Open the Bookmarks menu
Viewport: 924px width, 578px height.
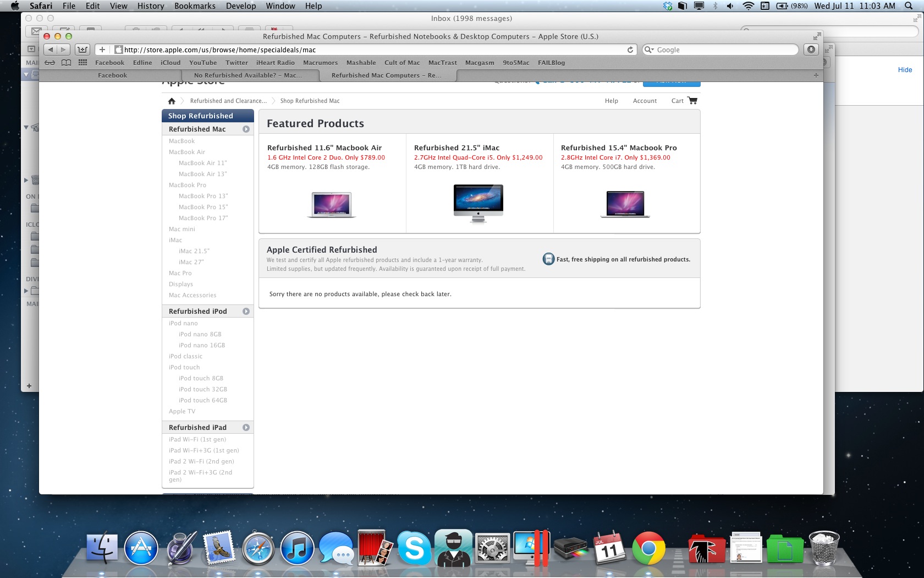(195, 6)
